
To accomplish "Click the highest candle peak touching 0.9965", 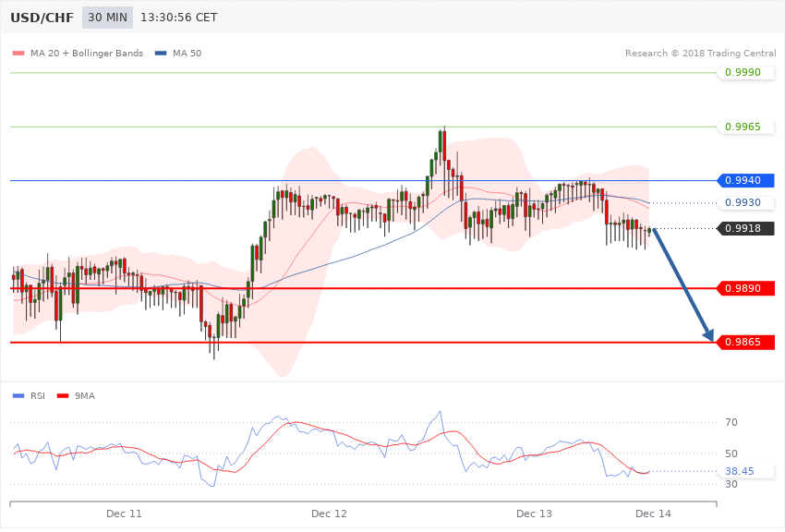I will click(444, 145).
